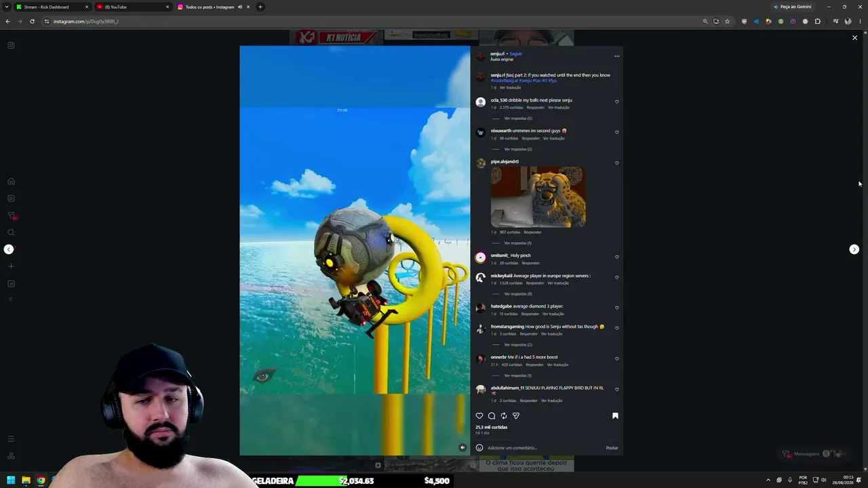868x488 pixels.
Task: Expand the 8 replies under mickeykaiii's comment
Action: tap(518, 294)
